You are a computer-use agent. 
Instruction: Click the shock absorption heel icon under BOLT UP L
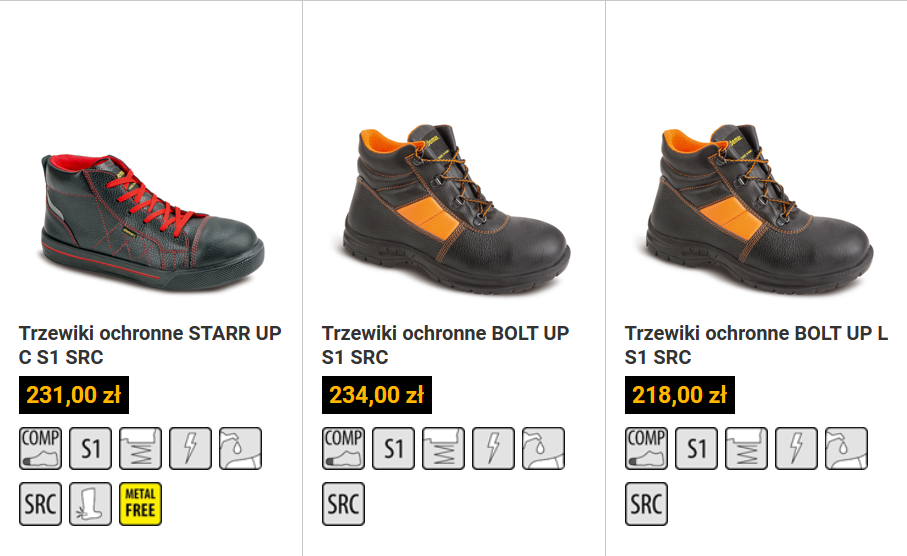click(x=746, y=448)
